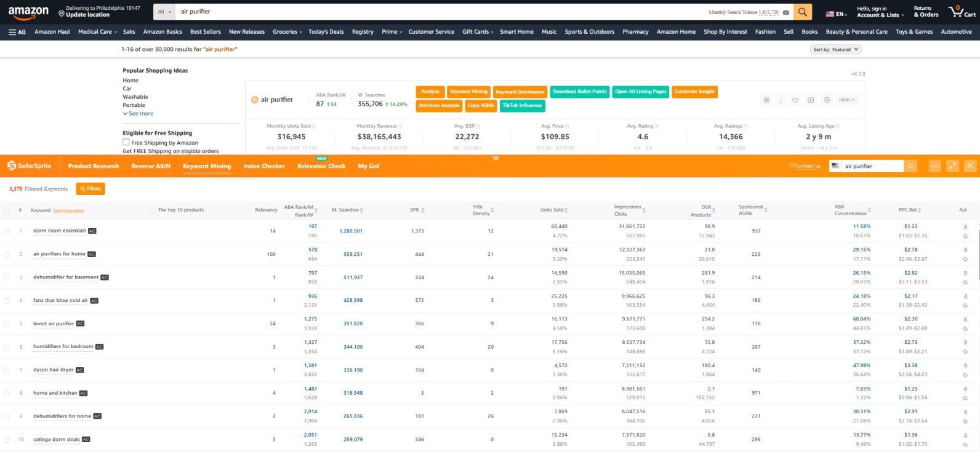Collapse the panel with Hide chevron
The height and width of the screenshot is (452, 980).
tap(847, 100)
